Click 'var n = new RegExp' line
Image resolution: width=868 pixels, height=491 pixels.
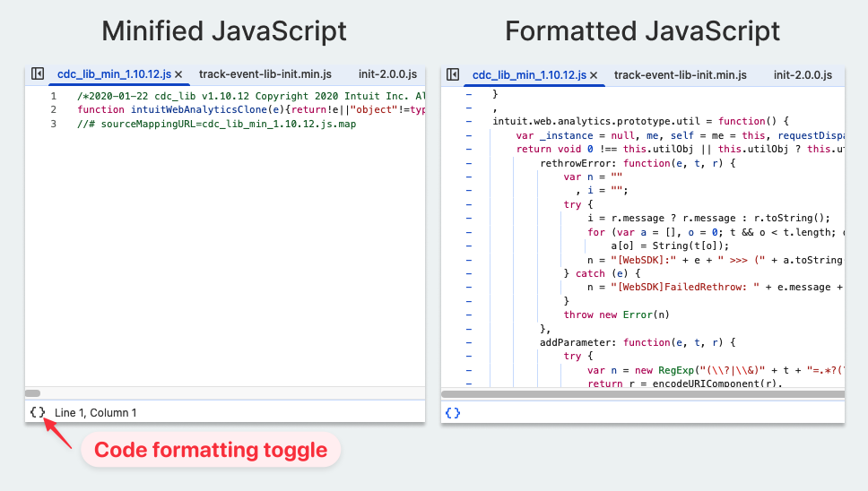click(716, 370)
